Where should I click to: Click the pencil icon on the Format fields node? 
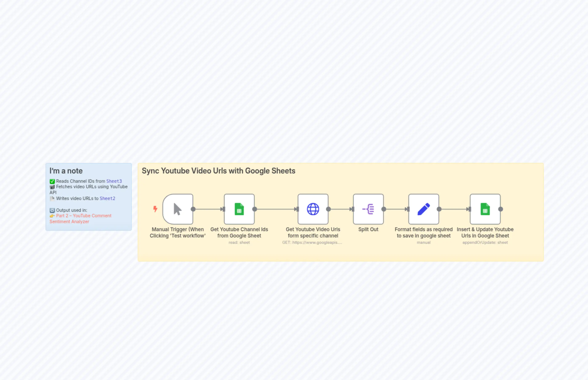click(423, 209)
